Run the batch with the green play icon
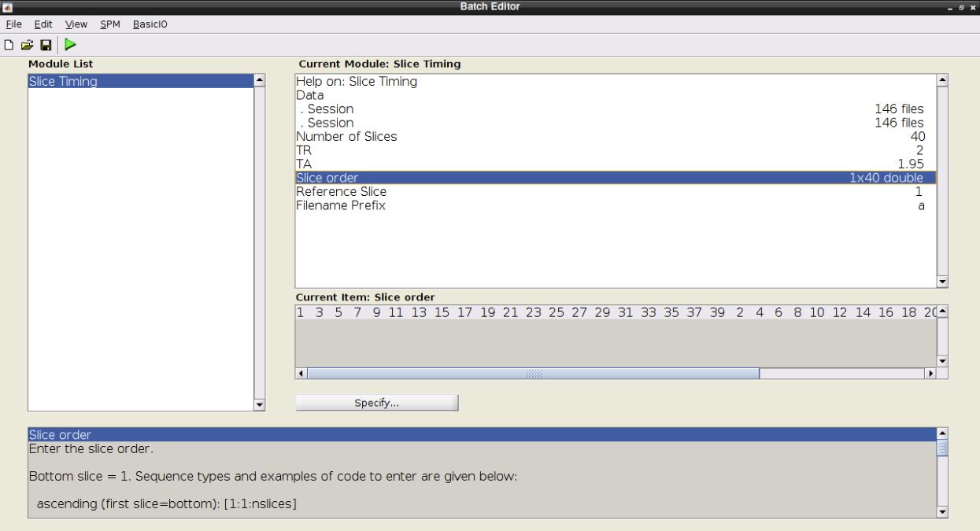The width and height of the screenshot is (980, 531). pyautogui.click(x=71, y=46)
